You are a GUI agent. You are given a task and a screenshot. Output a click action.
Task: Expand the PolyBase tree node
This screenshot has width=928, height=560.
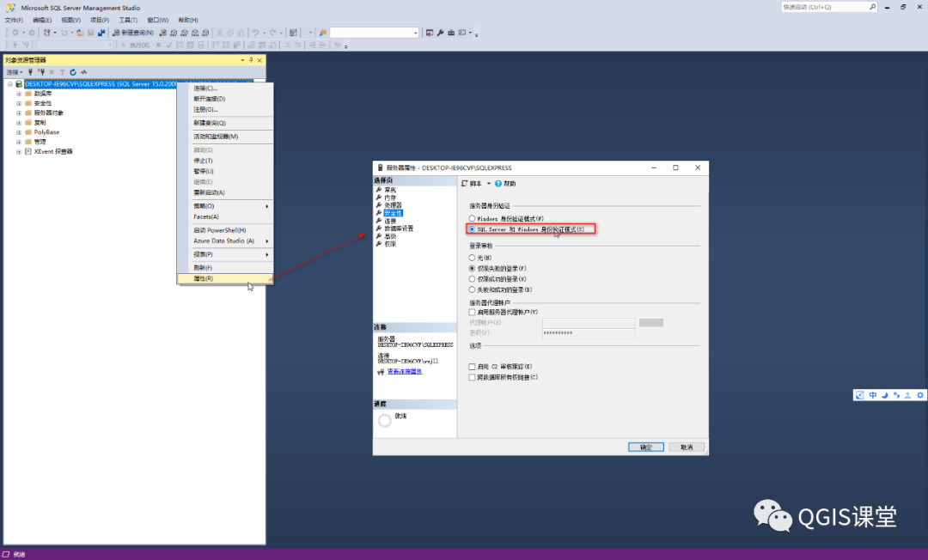point(19,132)
